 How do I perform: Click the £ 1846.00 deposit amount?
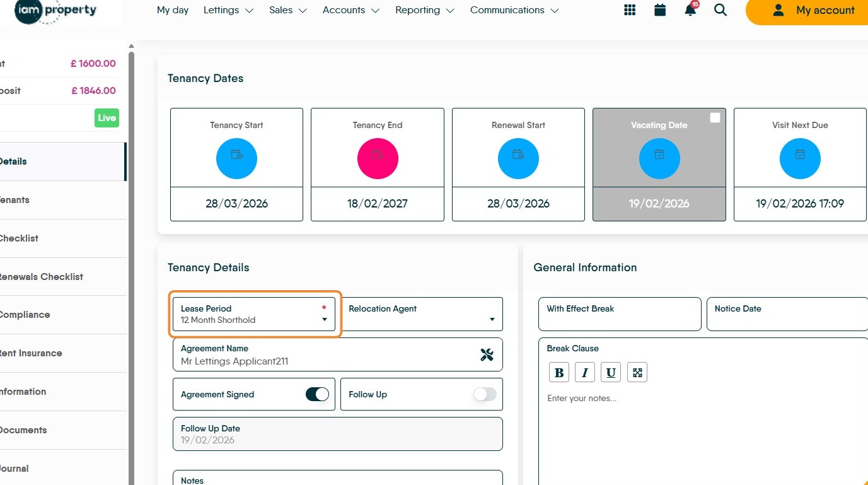point(93,91)
